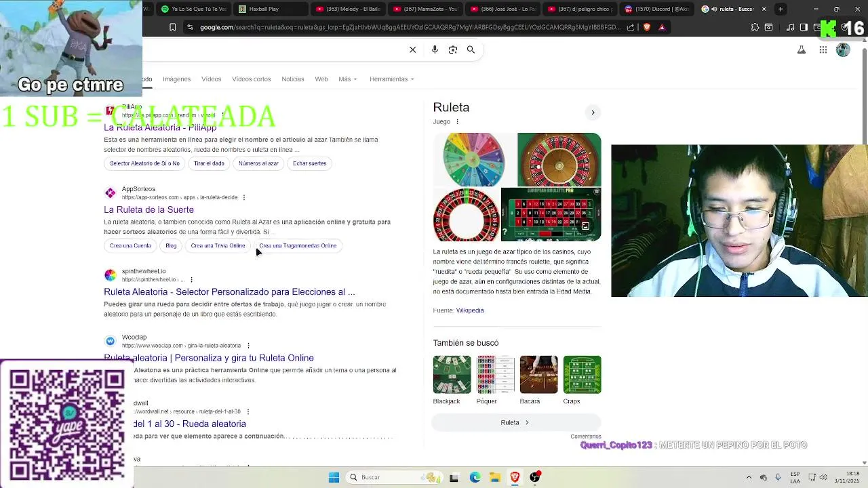Open the wooden casino roulette image
The height and width of the screenshot is (488, 868).
559,159
